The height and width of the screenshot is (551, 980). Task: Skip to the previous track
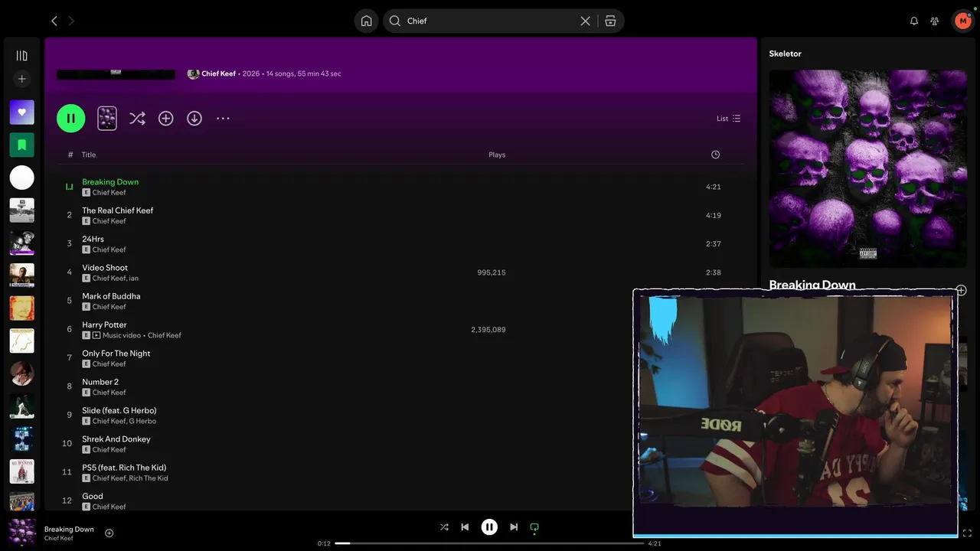pyautogui.click(x=465, y=527)
